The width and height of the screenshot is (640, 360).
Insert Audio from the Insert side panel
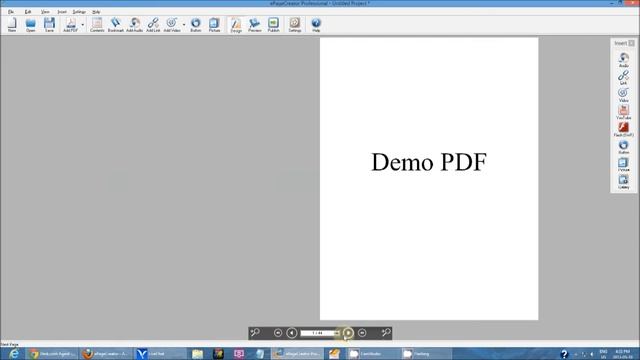click(x=623, y=60)
